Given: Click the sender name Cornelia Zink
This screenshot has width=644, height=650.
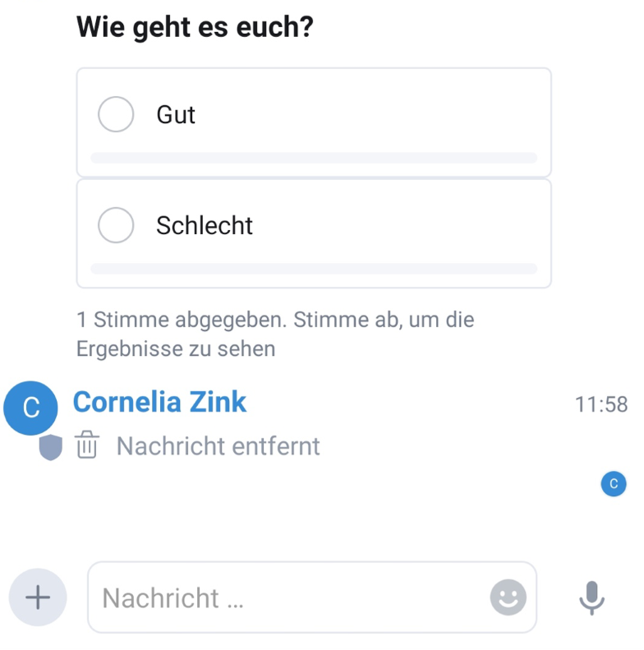Looking at the screenshot, I should [159, 402].
